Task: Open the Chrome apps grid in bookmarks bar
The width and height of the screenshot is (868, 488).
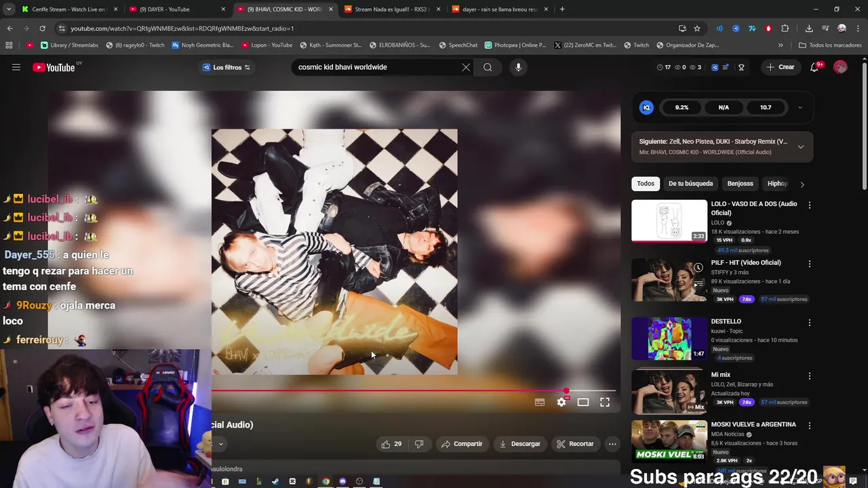Action: [x=9, y=45]
